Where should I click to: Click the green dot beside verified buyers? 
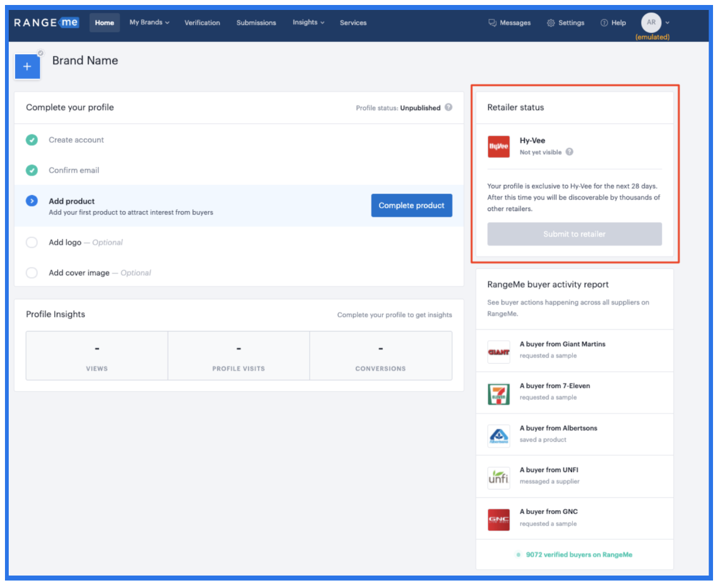point(519,554)
